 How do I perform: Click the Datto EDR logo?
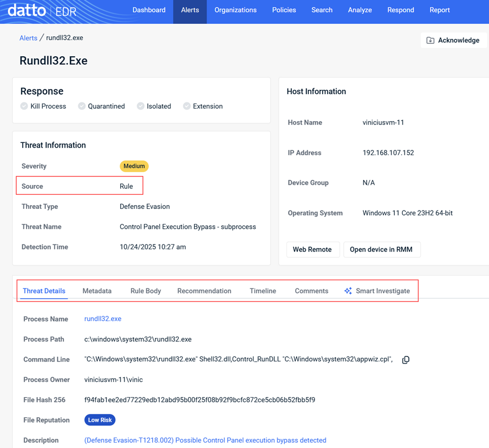pos(42,10)
